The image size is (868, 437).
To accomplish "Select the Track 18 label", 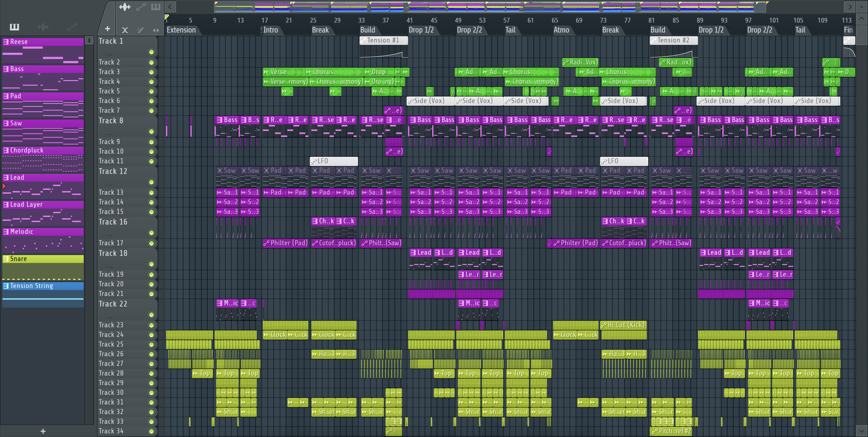I will click(113, 253).
